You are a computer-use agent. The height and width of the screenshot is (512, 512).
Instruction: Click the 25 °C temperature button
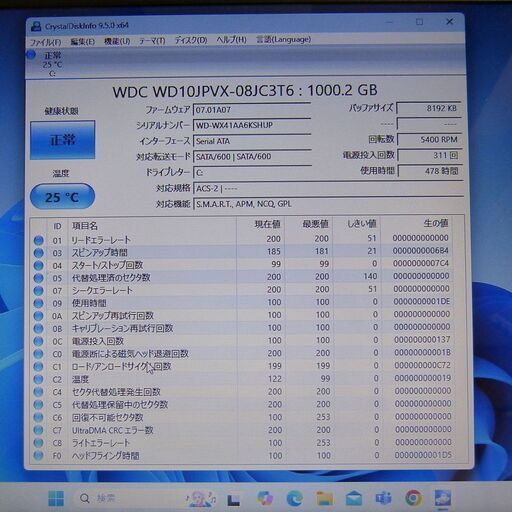62,197
